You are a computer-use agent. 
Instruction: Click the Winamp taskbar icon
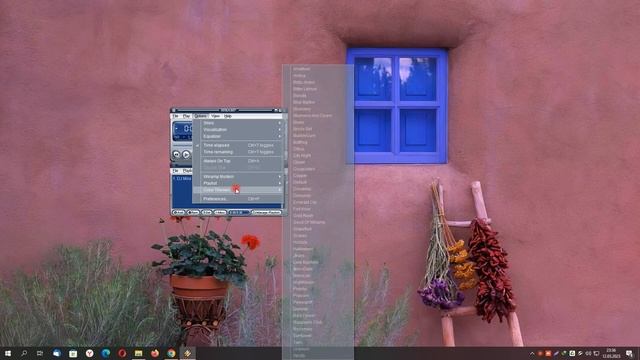187,353
